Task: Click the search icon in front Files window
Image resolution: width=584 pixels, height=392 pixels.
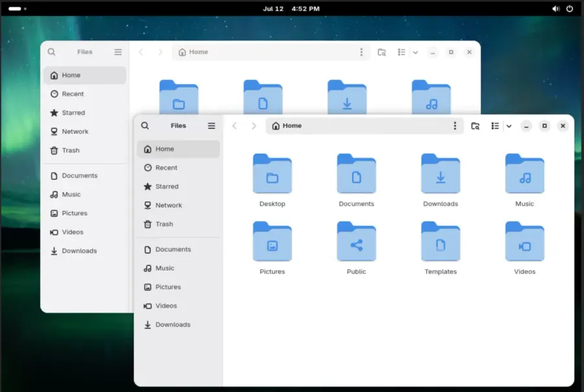Action: [145, 125]
